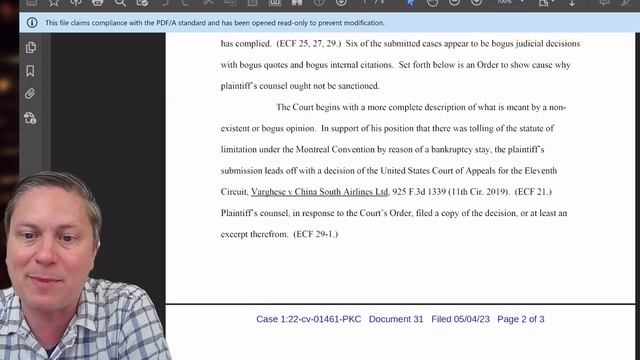Click the '(ECF 29-1.)' reference text
640x360 pixels.
(x=316, y=234)
